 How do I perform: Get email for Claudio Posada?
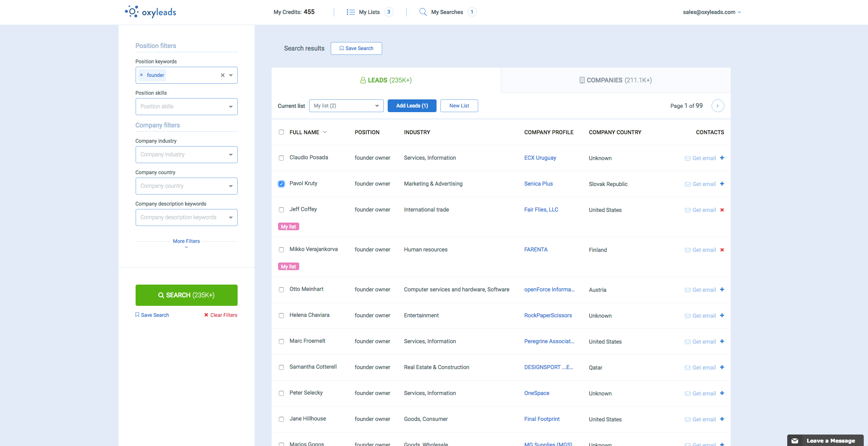(x=700, y=158)
